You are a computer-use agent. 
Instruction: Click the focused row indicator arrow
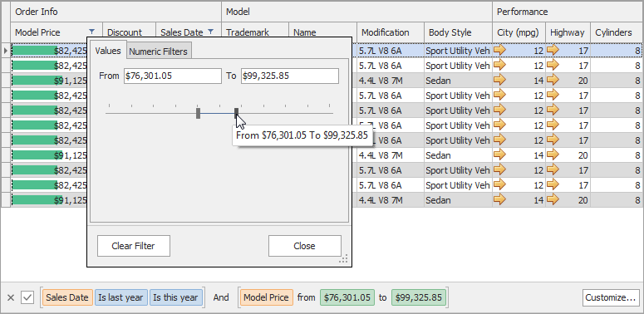(x=5, y=51)
